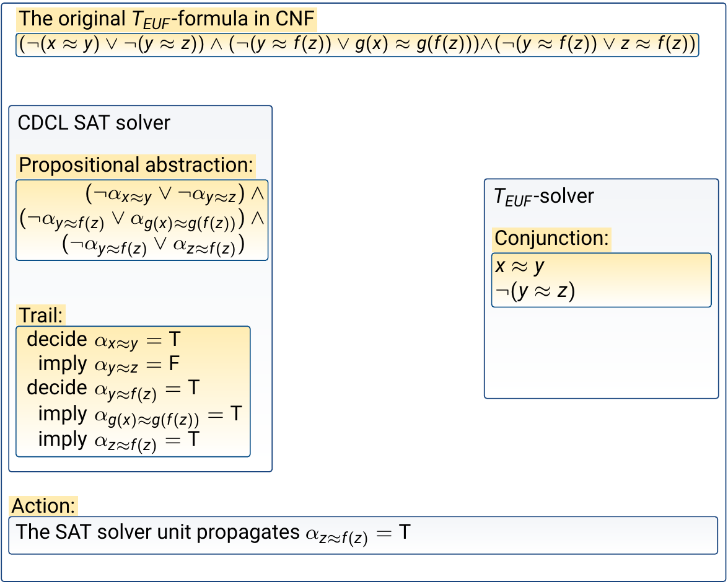This screenshot has height=584, width=728.
Task: Click the first clause ¬(x≈y) ∨ ¬(y≈z) in the CNF formula
Action: click(111, 45)
